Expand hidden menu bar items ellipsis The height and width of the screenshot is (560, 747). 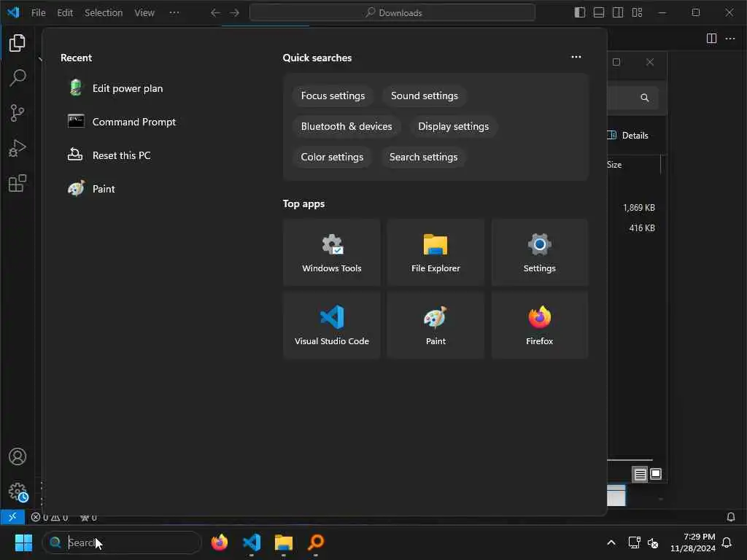(174, 13)
